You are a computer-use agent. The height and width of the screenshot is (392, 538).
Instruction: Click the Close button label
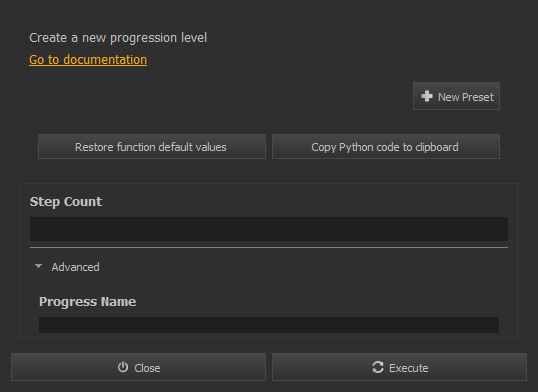(147, 368)
